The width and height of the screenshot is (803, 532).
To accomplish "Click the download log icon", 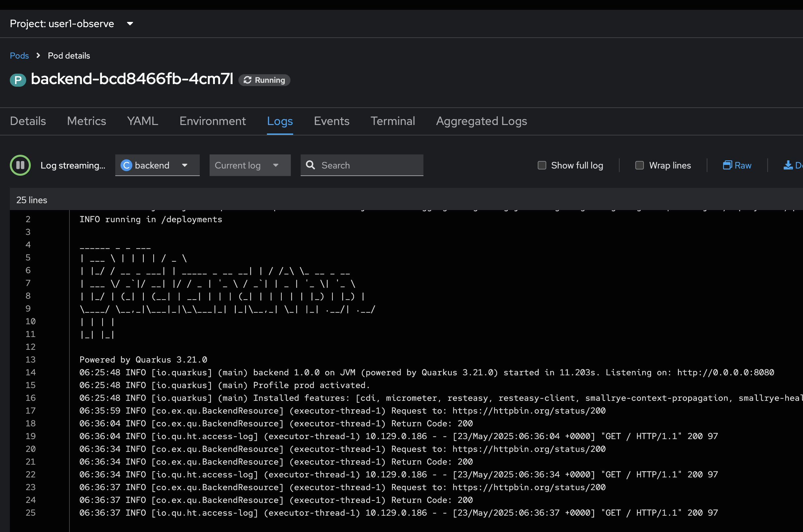I will (788, 165).
